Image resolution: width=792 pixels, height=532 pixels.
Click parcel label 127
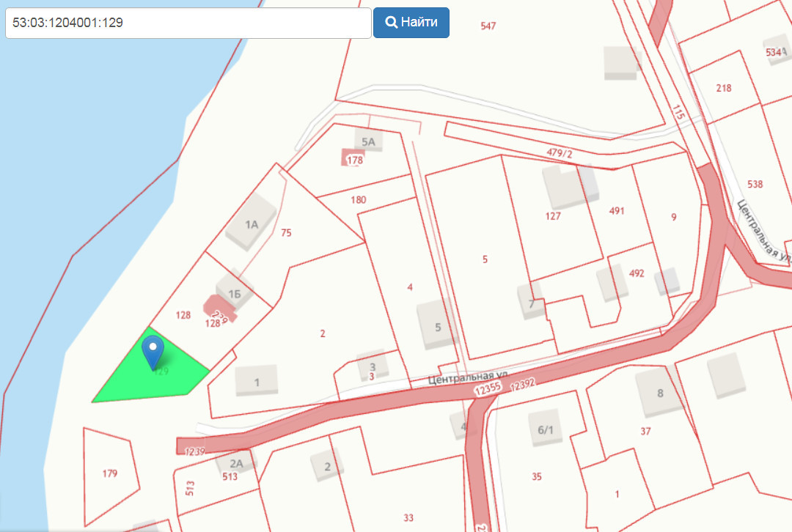tap(553, 216)
